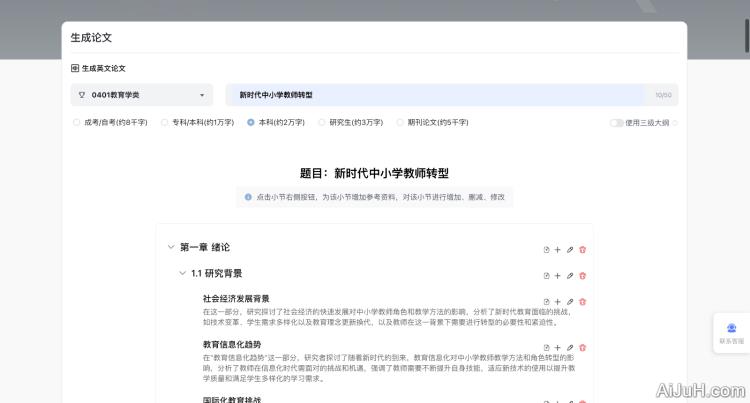Click the hint text 点击小节右侧按钮

(x=380, y=197)
